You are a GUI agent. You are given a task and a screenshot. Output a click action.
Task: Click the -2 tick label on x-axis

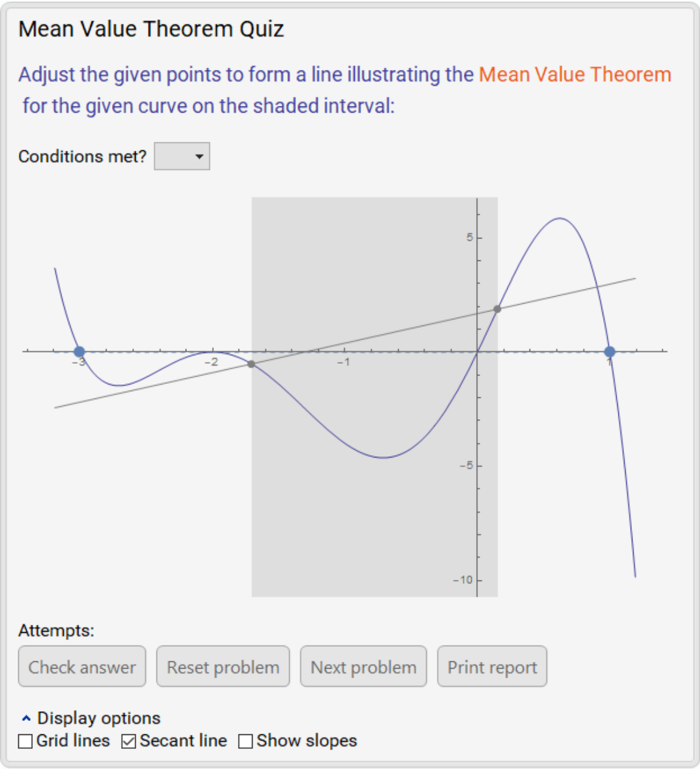click(x=211, y=362)
